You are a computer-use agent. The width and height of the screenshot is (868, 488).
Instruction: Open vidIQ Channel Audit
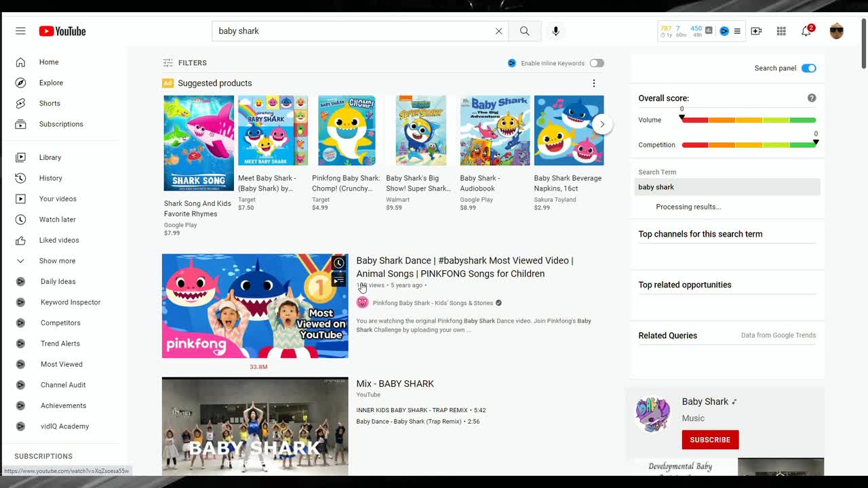64,385
